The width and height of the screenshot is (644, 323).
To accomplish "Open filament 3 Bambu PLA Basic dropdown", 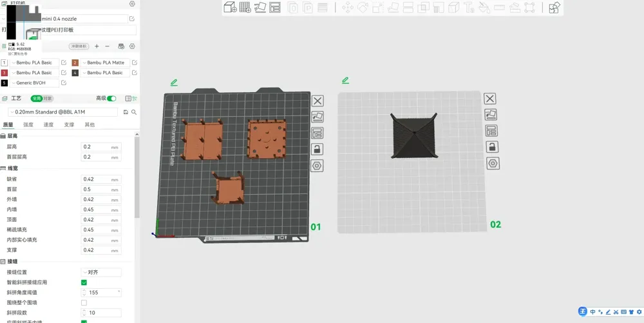I will point(34,73).
